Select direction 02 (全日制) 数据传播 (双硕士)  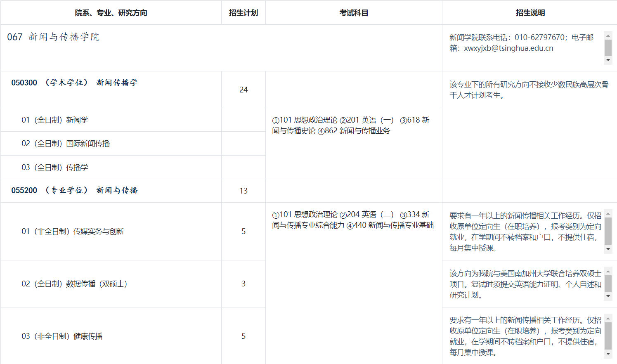[x=74, y=284]
